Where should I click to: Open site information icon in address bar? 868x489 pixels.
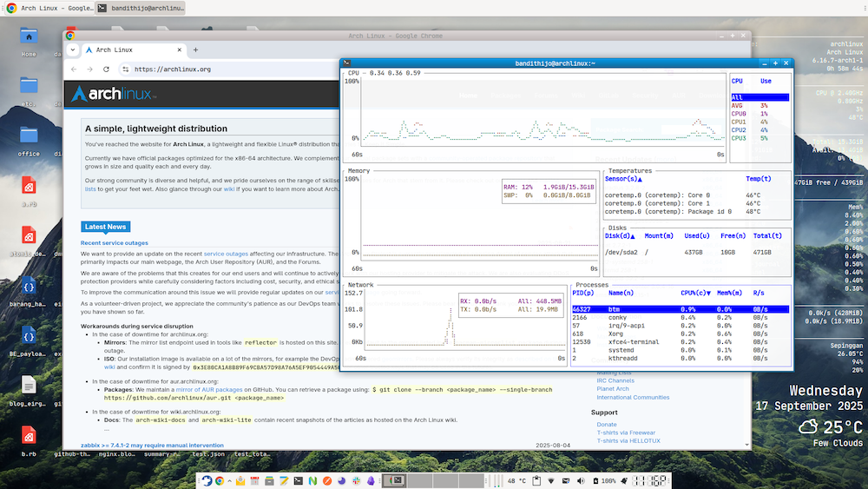pos(126,69)
